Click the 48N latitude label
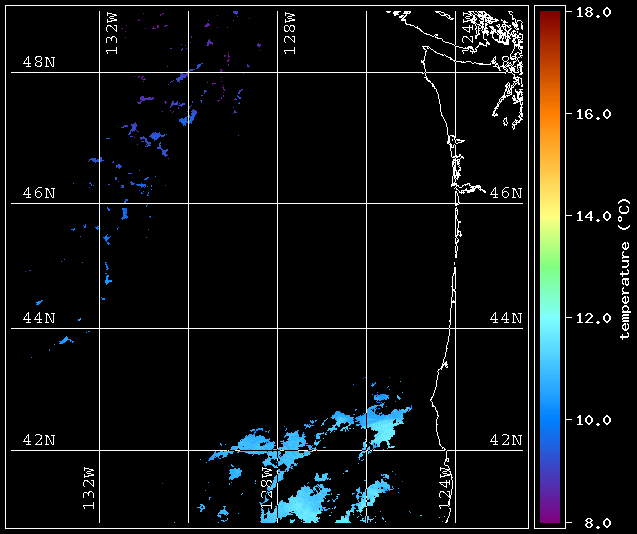 tap(39, 62)
